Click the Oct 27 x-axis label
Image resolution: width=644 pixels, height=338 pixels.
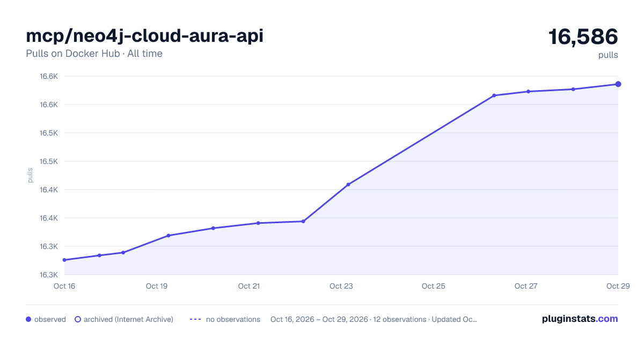526,286
